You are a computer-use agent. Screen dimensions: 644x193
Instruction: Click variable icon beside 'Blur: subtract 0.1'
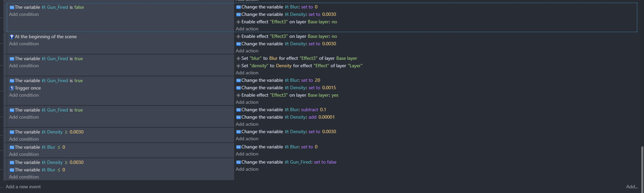[x=238, y=110]
